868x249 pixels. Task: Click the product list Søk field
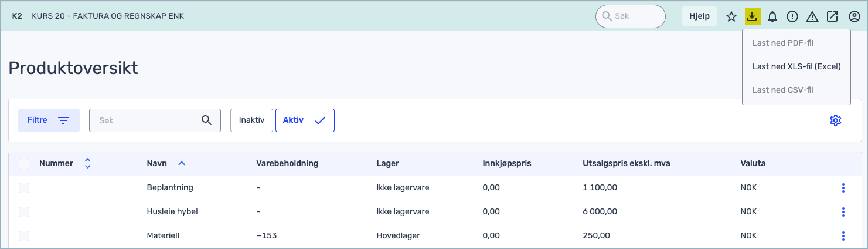tap(155, 120)
